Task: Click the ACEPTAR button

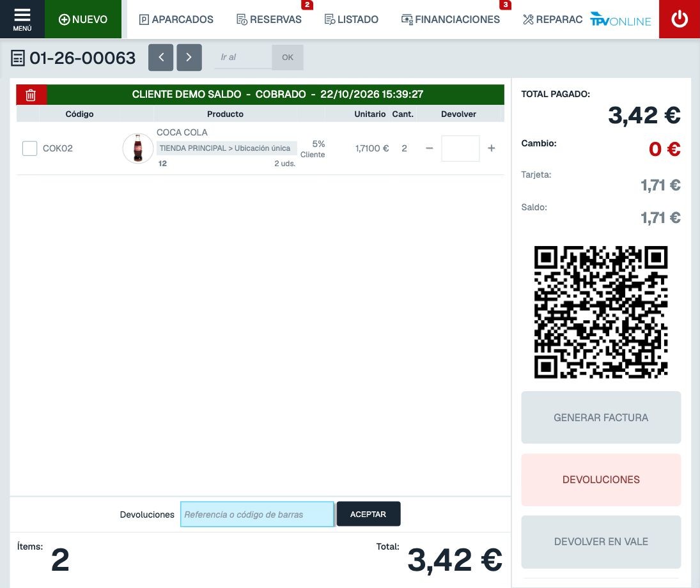Action: 368,514
